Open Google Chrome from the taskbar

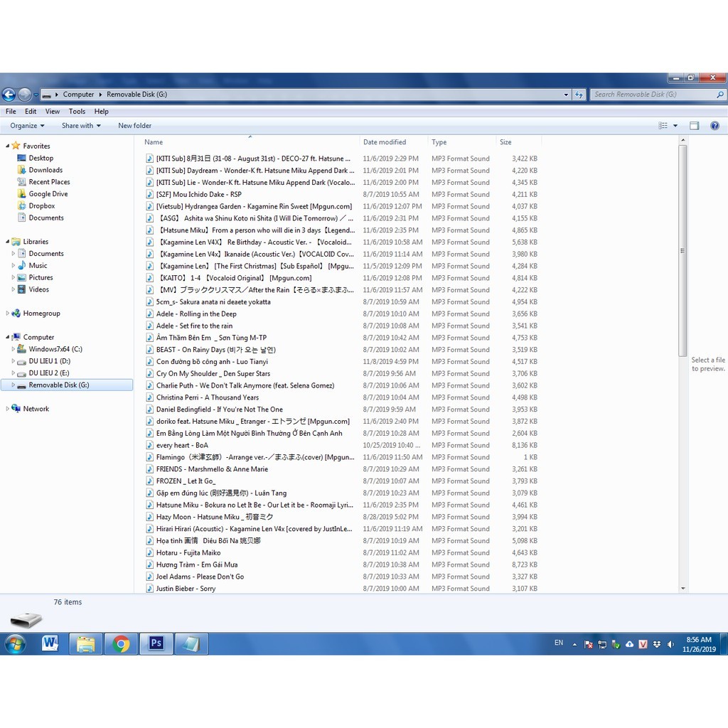click(x=121, y=644)
